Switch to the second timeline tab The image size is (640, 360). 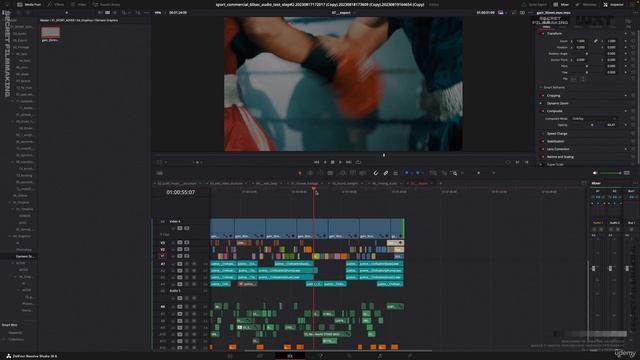pos(226,183)
